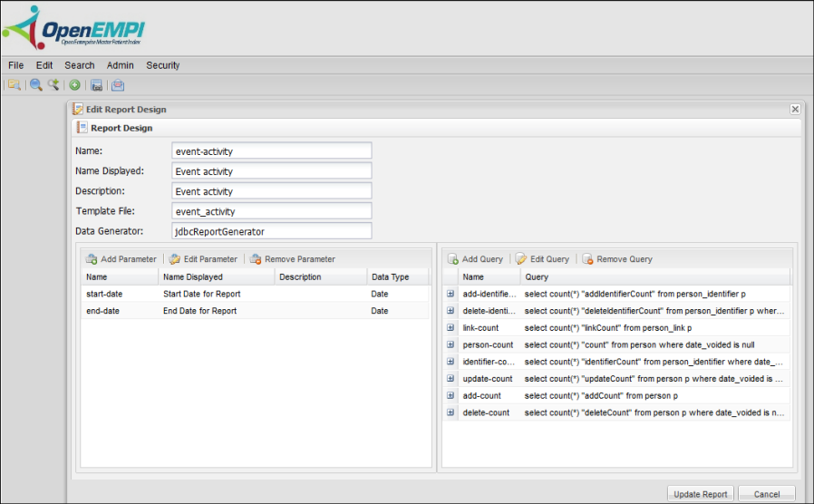814x504 pixels.
Task: Click Add Parameter button
Action: click(121, 259)
